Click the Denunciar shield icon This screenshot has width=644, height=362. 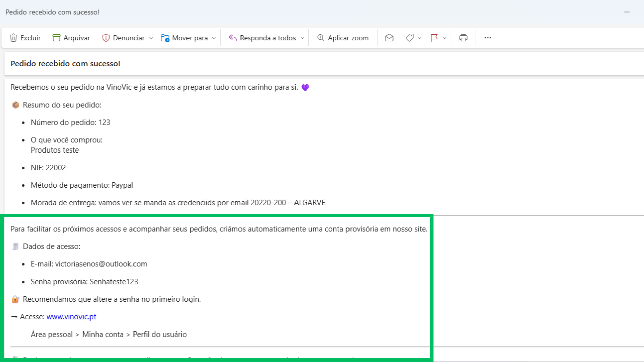(x=106, y=38)
